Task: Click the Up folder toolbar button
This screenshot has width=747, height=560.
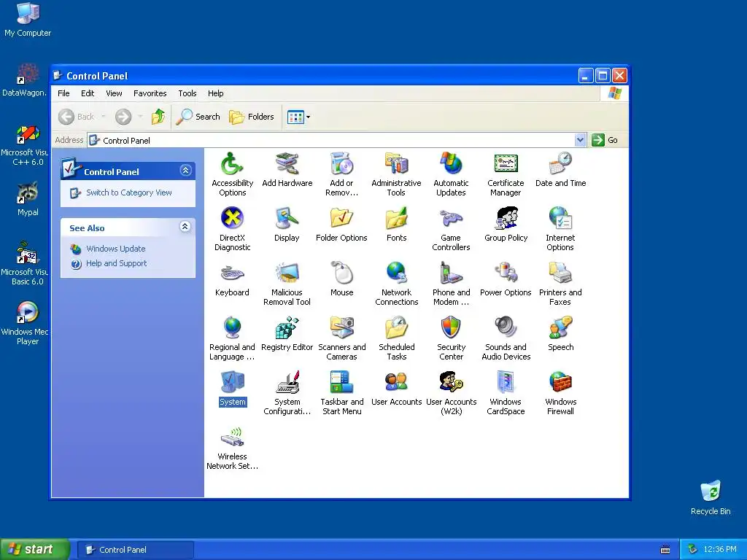Action: coord(158,117)
